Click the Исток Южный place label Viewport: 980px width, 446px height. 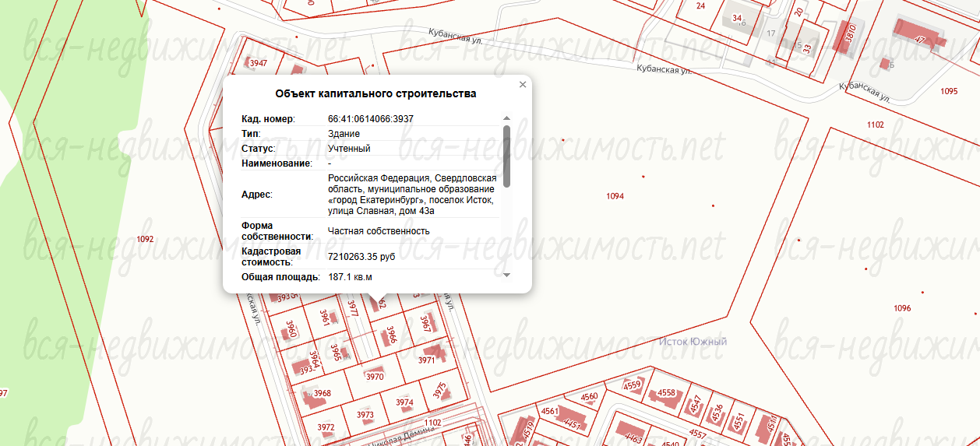tap(692, 342)
